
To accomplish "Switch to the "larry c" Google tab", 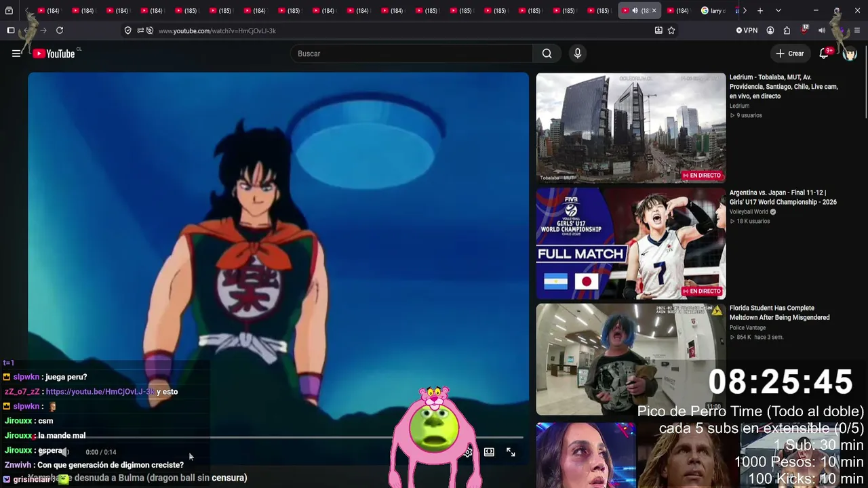I will (x=713, y=11).
